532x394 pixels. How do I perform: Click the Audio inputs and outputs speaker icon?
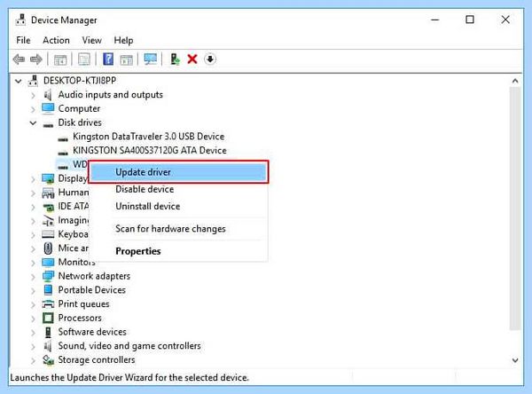tap(48, 94)
